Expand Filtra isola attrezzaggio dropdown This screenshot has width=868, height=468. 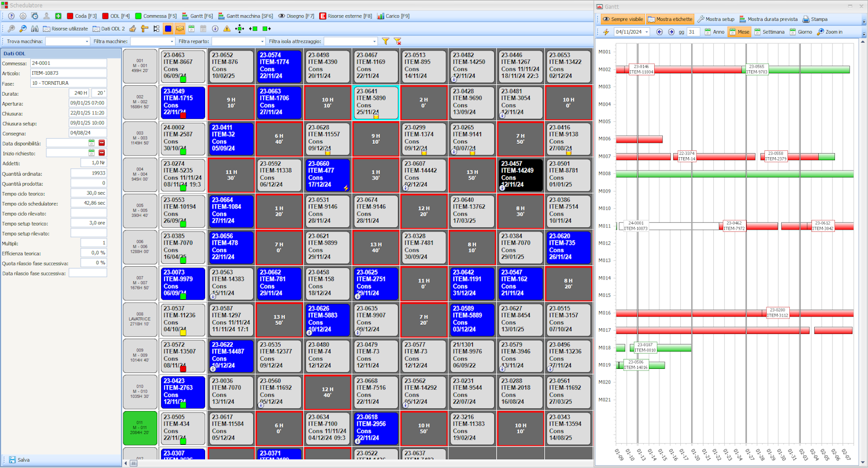(375, 42)
